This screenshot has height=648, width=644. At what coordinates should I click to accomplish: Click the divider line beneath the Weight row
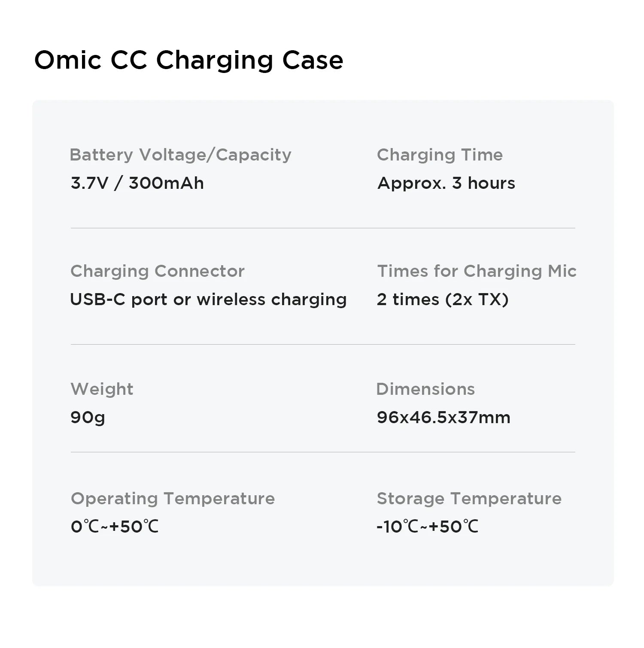[x=323, y=452]
